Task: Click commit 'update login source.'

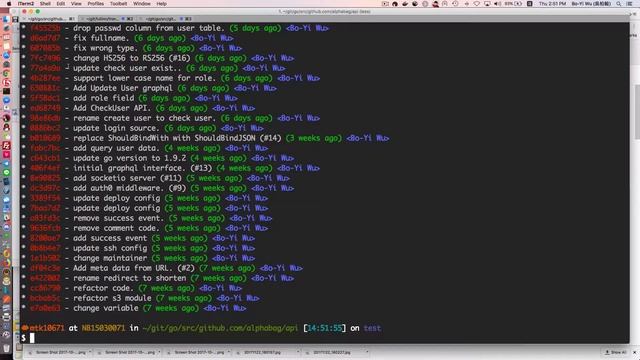Action: point(117,128)
